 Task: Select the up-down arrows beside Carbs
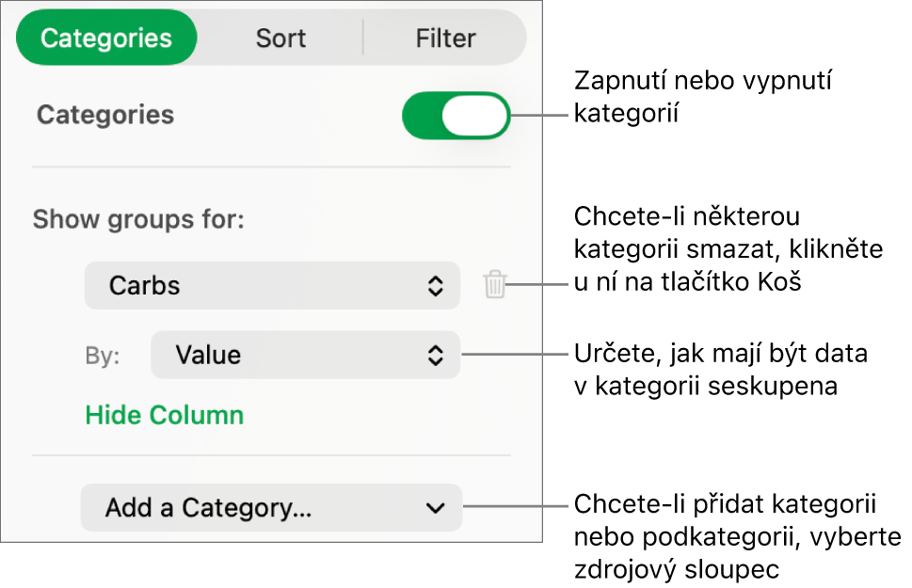click(435, 285)
